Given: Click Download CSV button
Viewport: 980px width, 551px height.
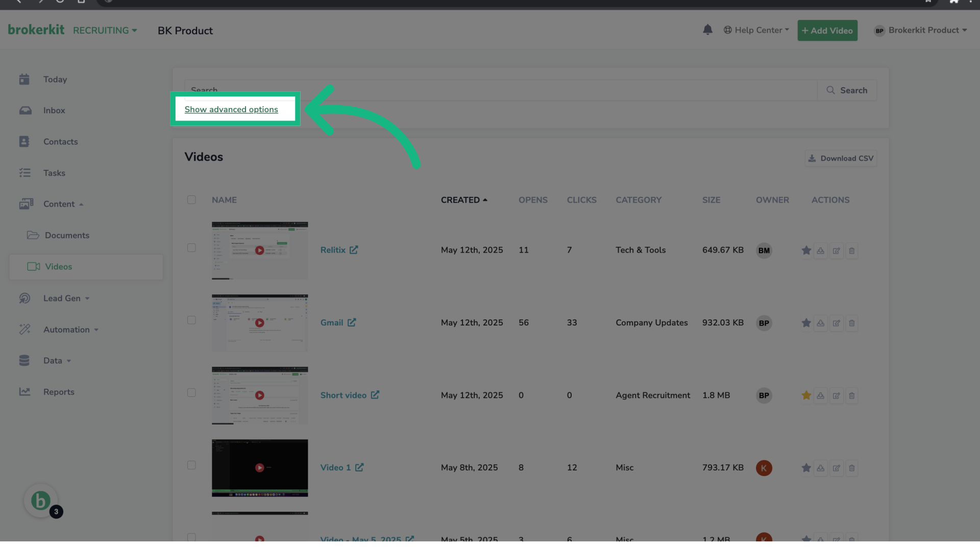Looking at the screenshot, I should pyautogui.click(x=841, y=159).
